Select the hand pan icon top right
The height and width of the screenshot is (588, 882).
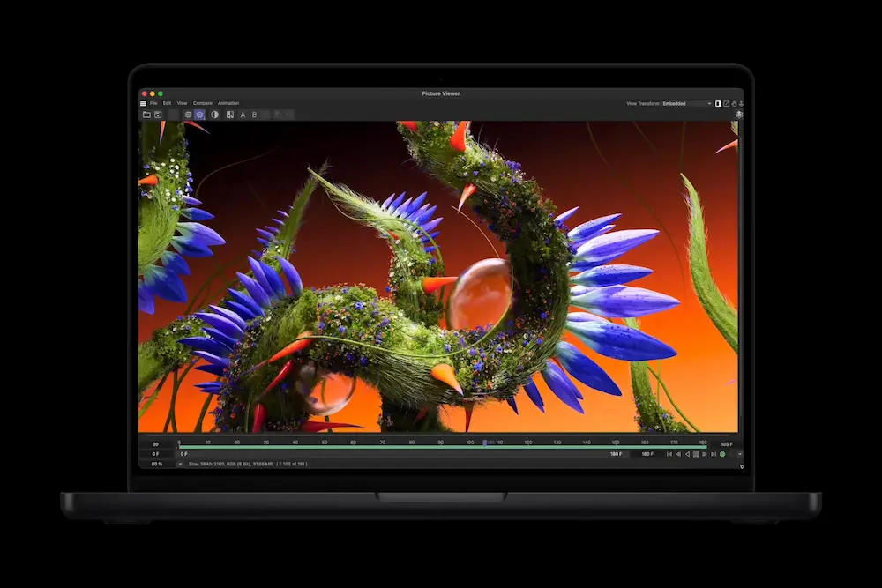(734, 103)
